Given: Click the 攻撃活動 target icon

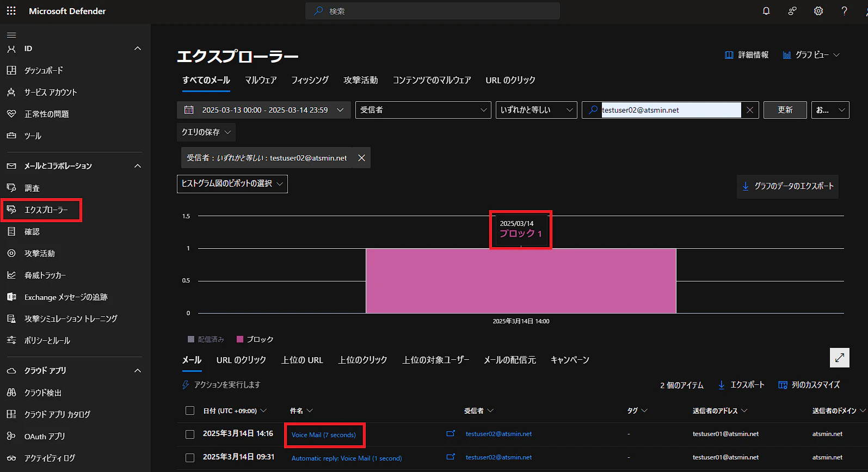Looking at the screenshot, I should coord(11,253).
